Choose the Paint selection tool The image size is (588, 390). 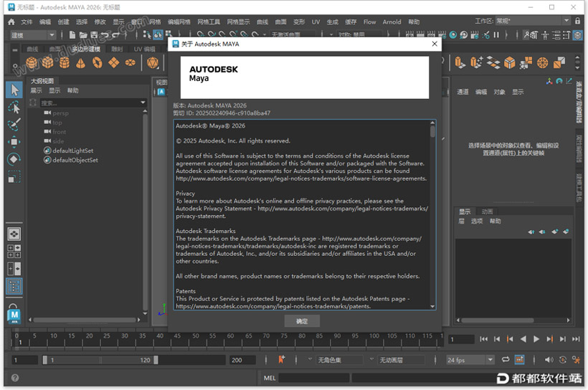tap(14, 124)
